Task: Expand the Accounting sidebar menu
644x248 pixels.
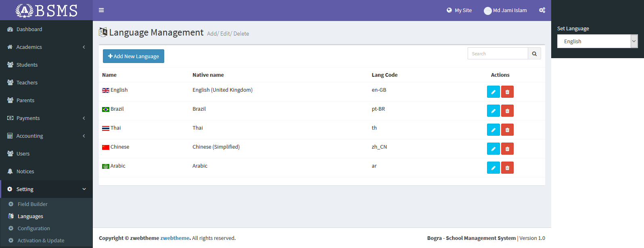Action: [x=46, y=136]
